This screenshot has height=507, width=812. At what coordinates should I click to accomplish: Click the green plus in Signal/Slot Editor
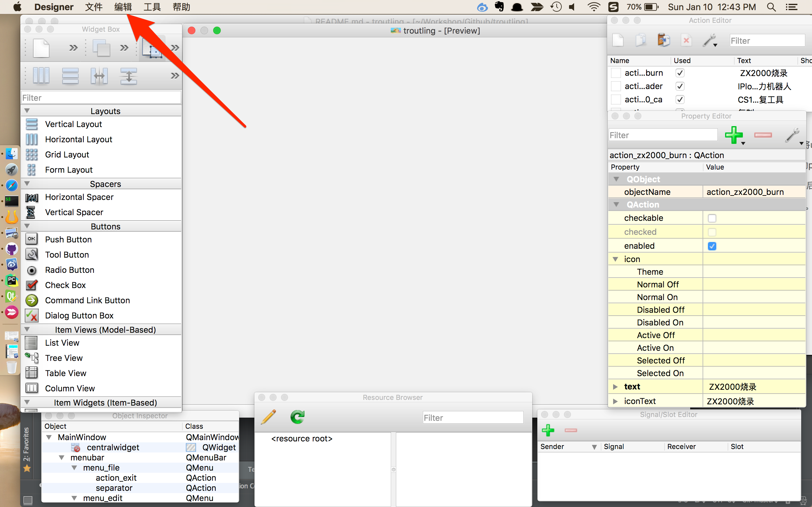[548, 430]
